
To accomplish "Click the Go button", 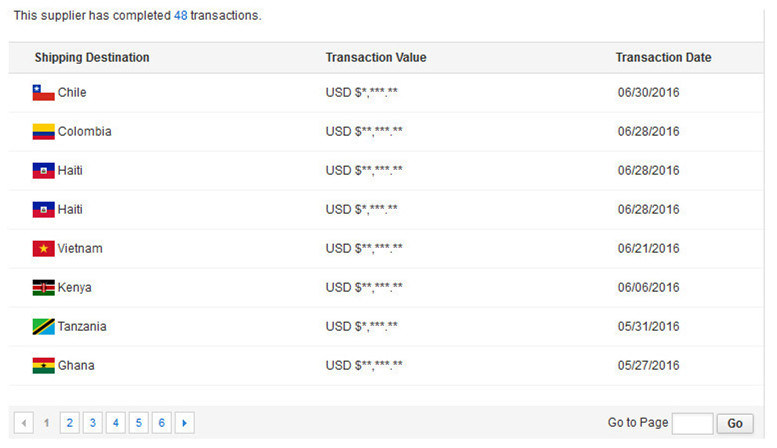I will click(x=735, y=424).
